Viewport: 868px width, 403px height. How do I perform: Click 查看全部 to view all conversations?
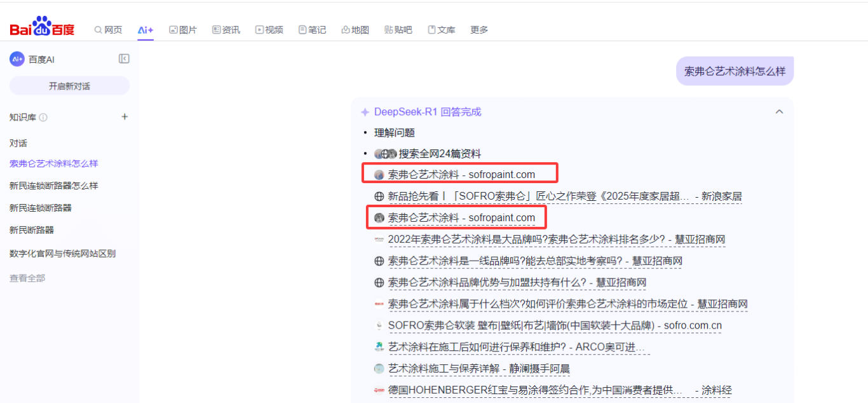click(x=27, y=278)
